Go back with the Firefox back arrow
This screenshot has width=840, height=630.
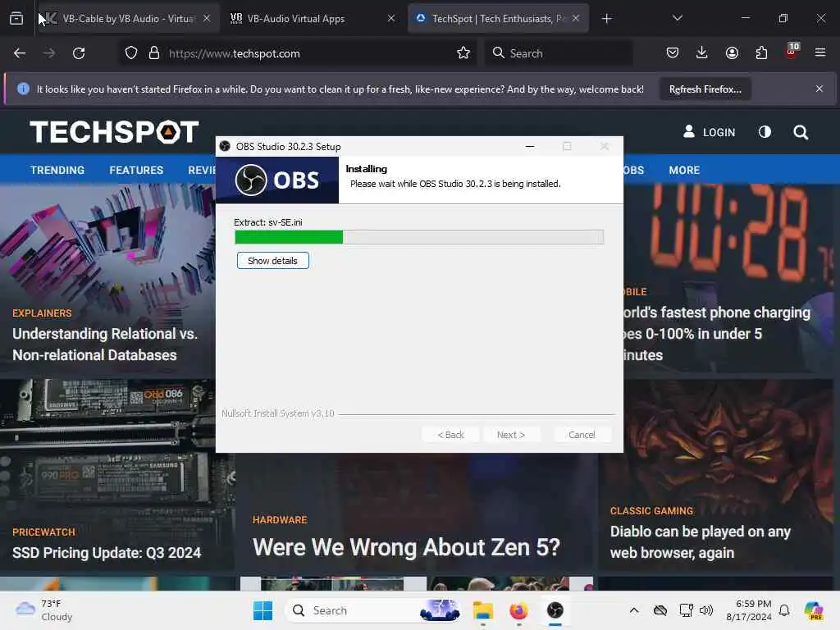pos(20,53)
